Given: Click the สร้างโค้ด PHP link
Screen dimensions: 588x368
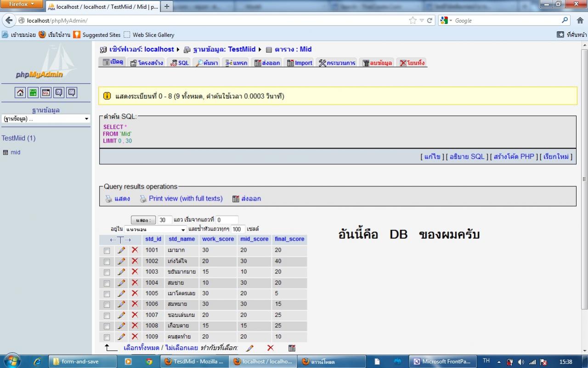Looking at the screenshot, I should (514, 156).
